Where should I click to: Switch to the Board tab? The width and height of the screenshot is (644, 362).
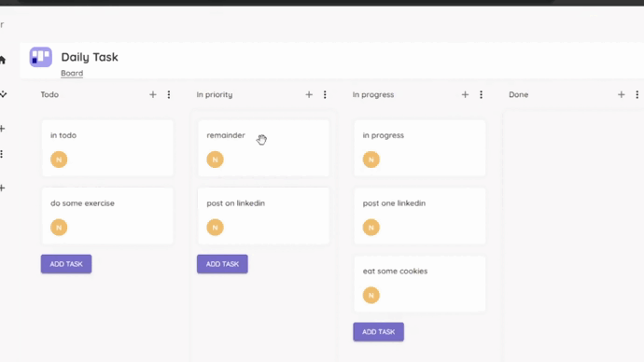(x=72, y=73)
